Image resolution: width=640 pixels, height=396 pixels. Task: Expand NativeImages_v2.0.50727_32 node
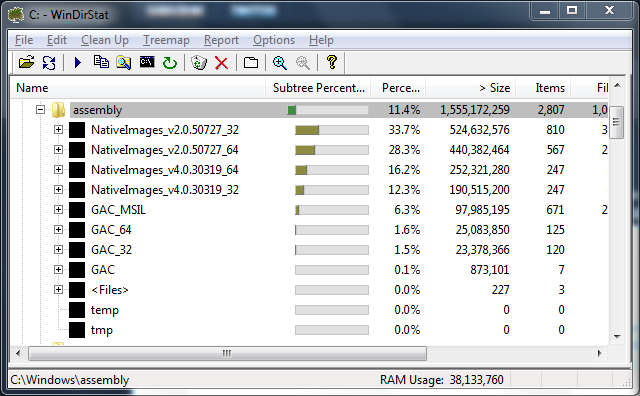tap(58, 129)
